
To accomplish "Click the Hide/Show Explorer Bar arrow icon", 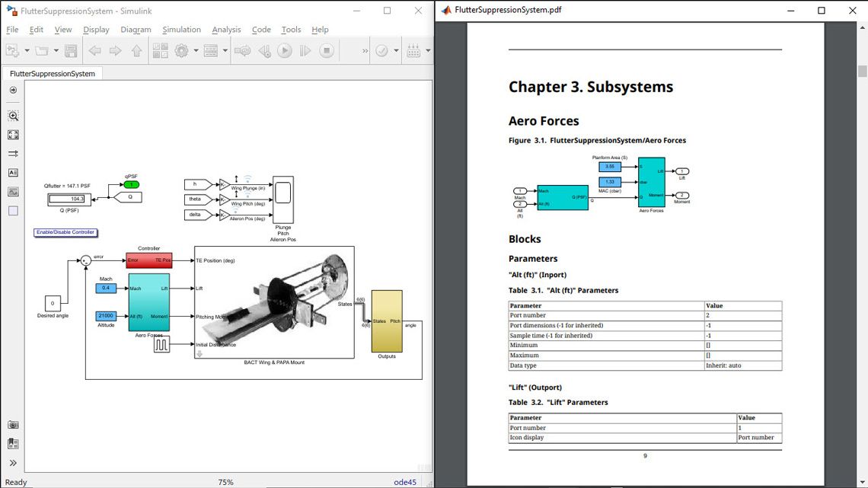I will coord(13,90).
